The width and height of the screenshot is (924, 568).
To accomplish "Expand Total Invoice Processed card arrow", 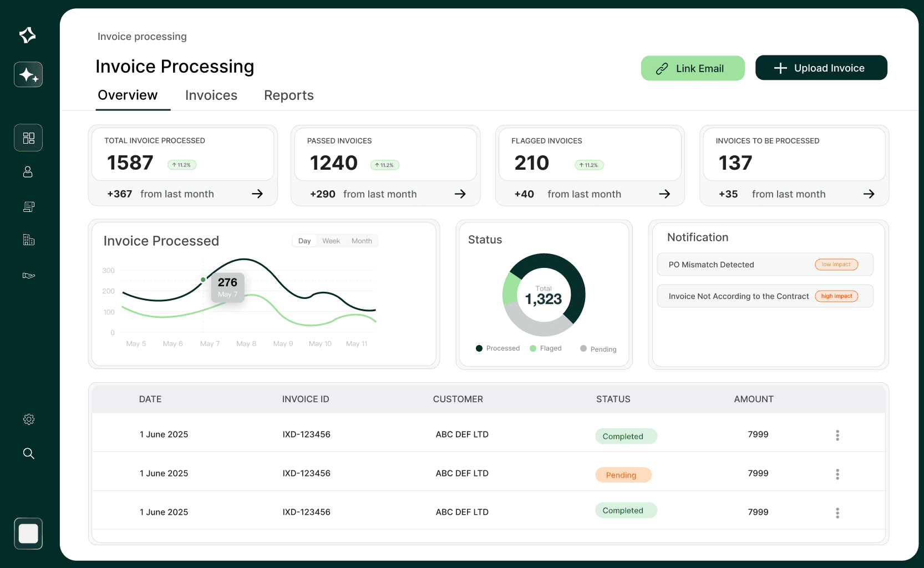I will pyautogui.click(x=257, y=194).
